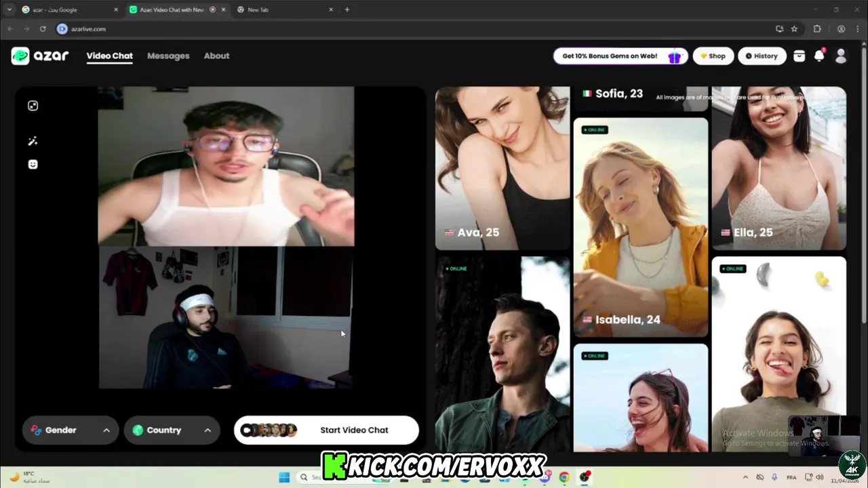Open the Windows Start menu

284,477
